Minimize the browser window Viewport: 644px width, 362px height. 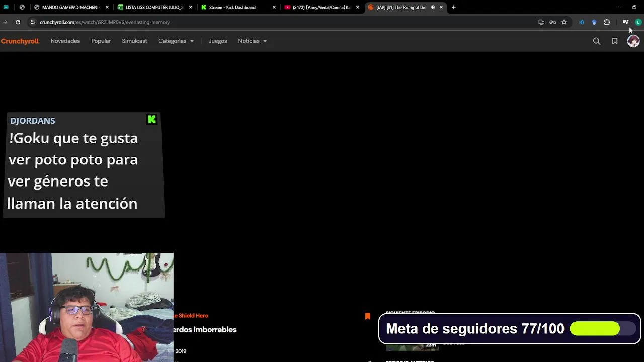(618, 7)
